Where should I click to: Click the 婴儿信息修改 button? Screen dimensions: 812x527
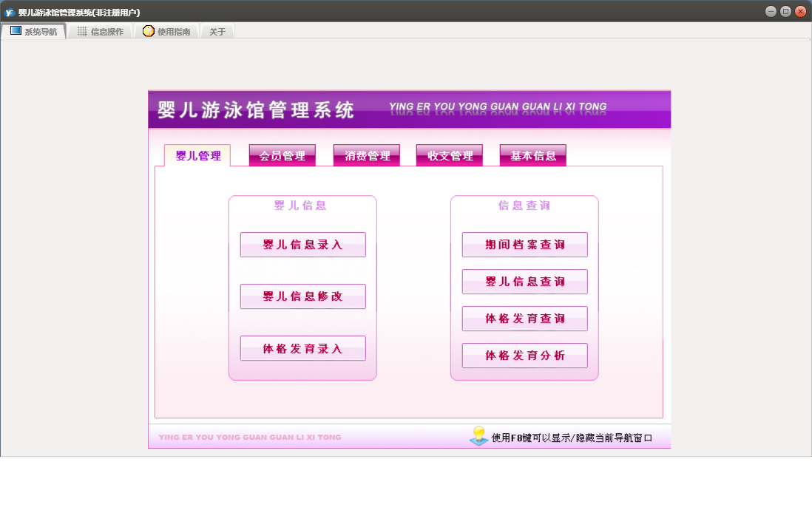coord(303,296)
